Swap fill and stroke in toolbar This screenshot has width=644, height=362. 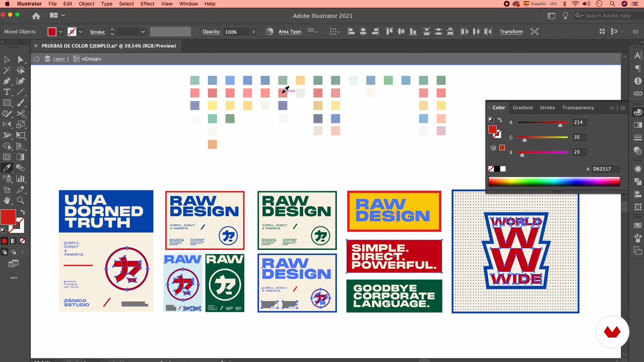click(x=22, y=212)
